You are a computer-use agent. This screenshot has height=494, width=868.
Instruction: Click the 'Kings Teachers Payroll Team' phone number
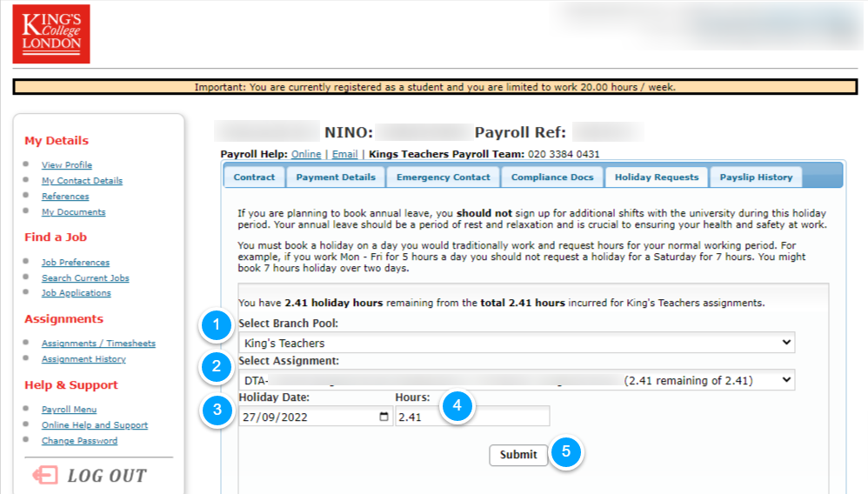pyautogui.click(x=564, y=154)
